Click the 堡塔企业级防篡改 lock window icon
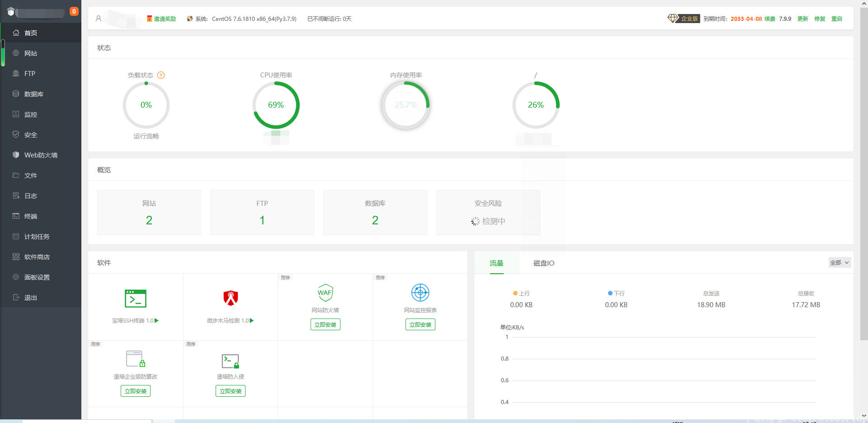Image resolution: width=868 pixels, height=423 pixels. pyautogui.click(x=135, y=359)
